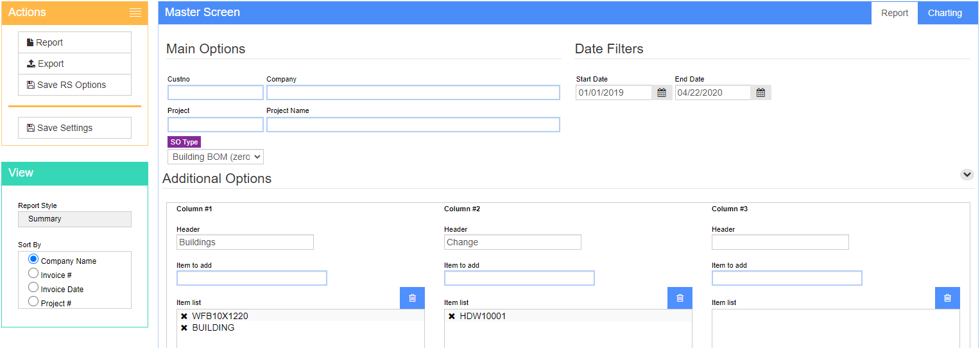Click the Export button
This screenshot has height=348, width=980.
(x=74, y=64)
